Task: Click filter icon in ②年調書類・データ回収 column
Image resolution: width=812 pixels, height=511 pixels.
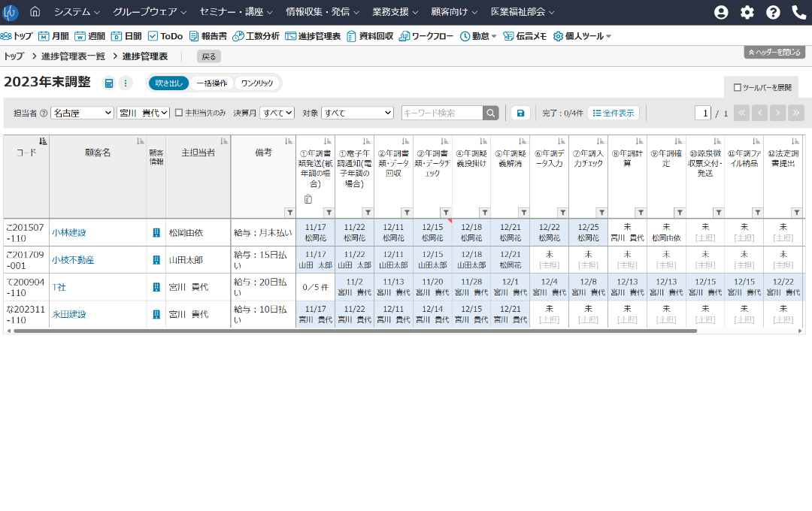Action: click(407, 212)
